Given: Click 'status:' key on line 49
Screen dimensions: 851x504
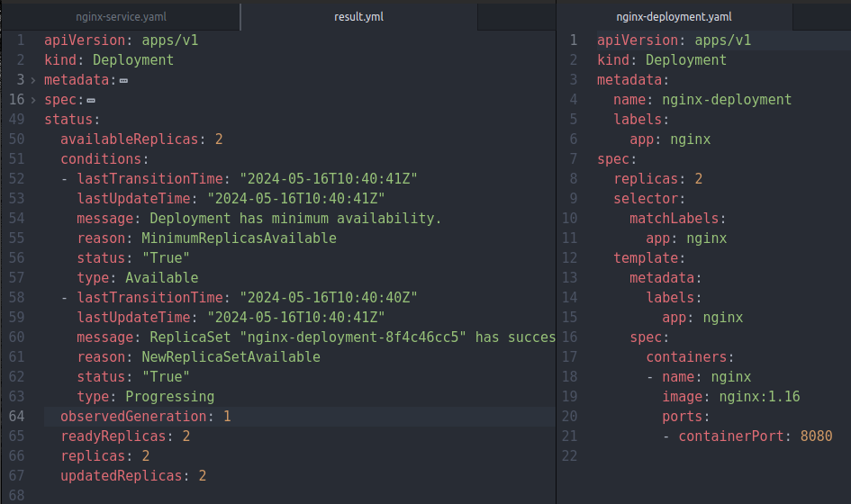Looking at the screenshot, I should pyautogui.click(x=72, y=120).
